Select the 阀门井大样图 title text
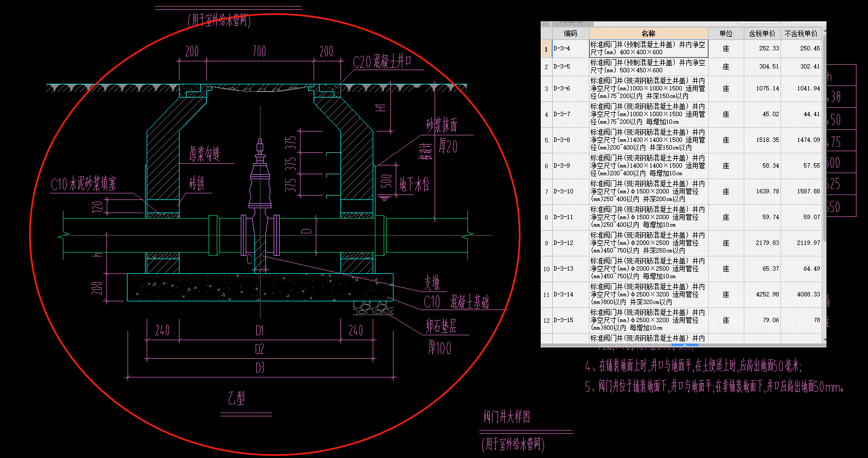The height and width of the screenshot is (458, 868). tap(507, 417)
